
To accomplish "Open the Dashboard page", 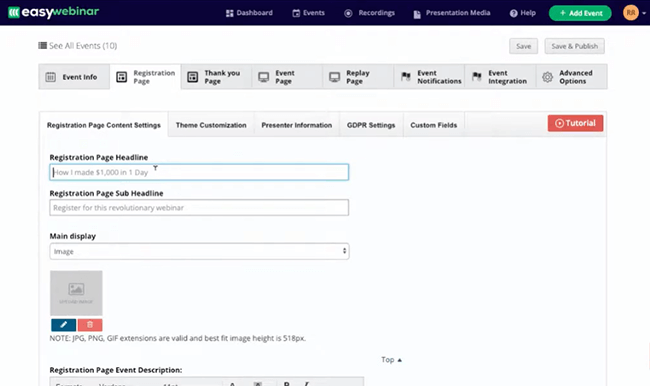I will pyautogui.click(x=249, y=13).
